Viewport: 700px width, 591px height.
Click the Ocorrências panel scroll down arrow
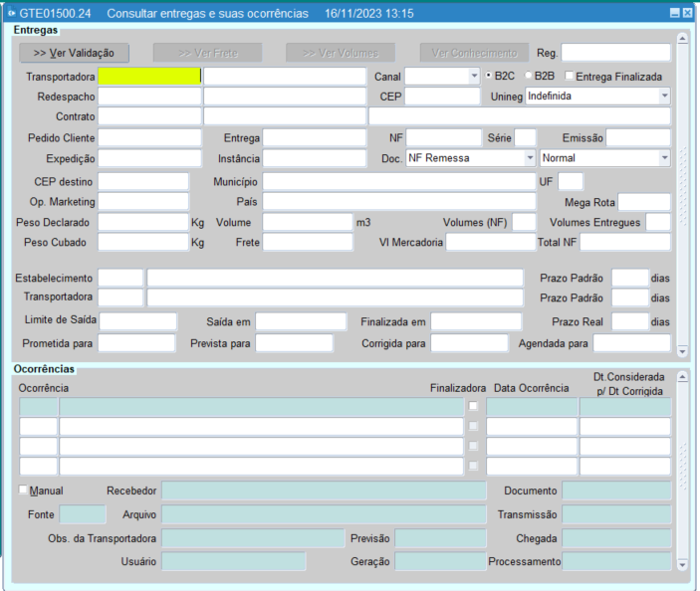[682, 565]
